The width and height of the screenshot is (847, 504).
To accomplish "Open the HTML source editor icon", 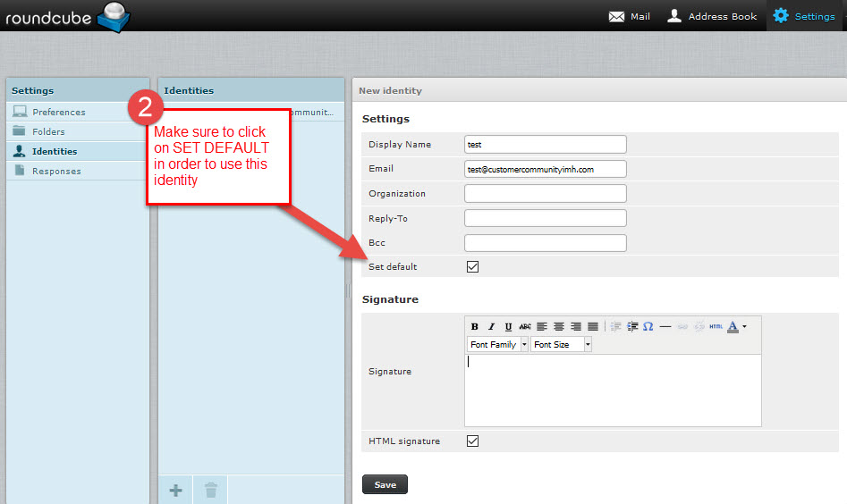I will click(x=716, y=327).
